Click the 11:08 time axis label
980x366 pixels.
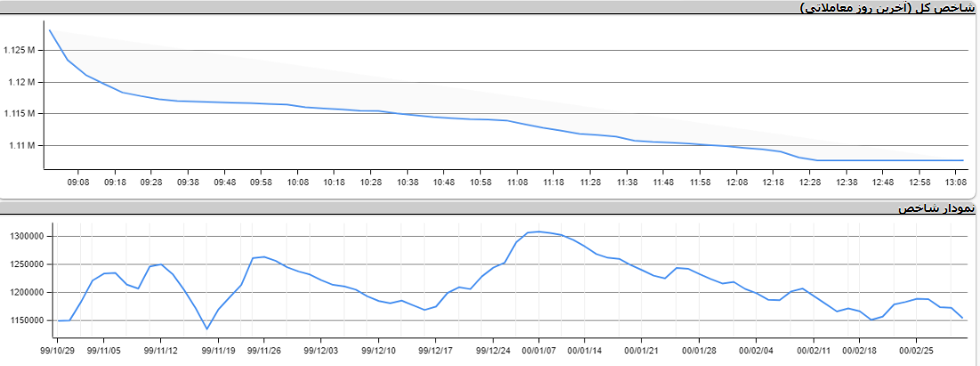[517, 182]
